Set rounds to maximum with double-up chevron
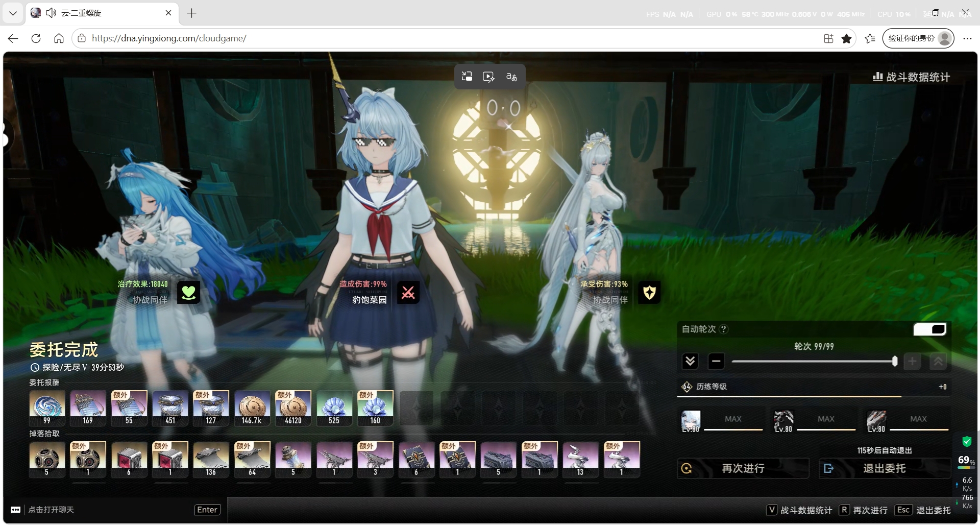This screenshot has height=526, width=980. (x=938, y=362)
